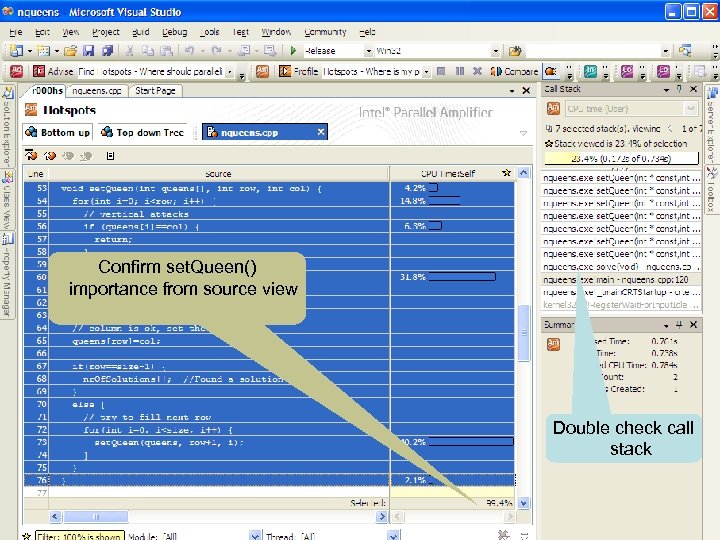Image resolution: width=720 pixels, height=540 pixels.
Task: Open the Solution Explorer side tab
Action: 6,125
